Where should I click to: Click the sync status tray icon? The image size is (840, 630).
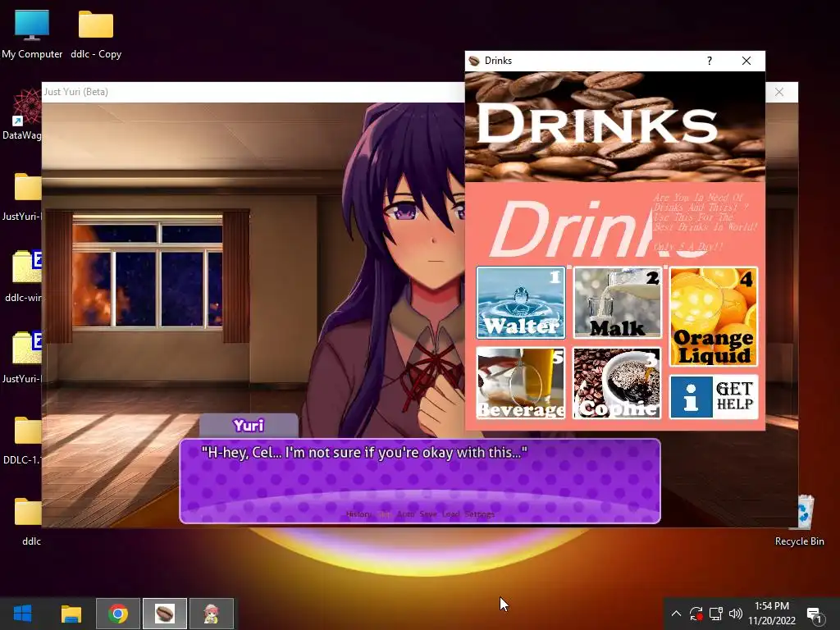pos(696,614)
